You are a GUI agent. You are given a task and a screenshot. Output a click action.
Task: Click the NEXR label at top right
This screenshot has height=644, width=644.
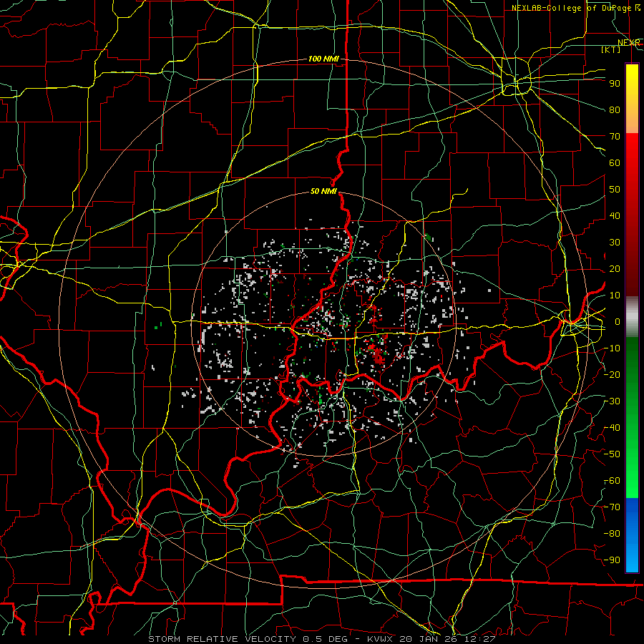point(628,43)
